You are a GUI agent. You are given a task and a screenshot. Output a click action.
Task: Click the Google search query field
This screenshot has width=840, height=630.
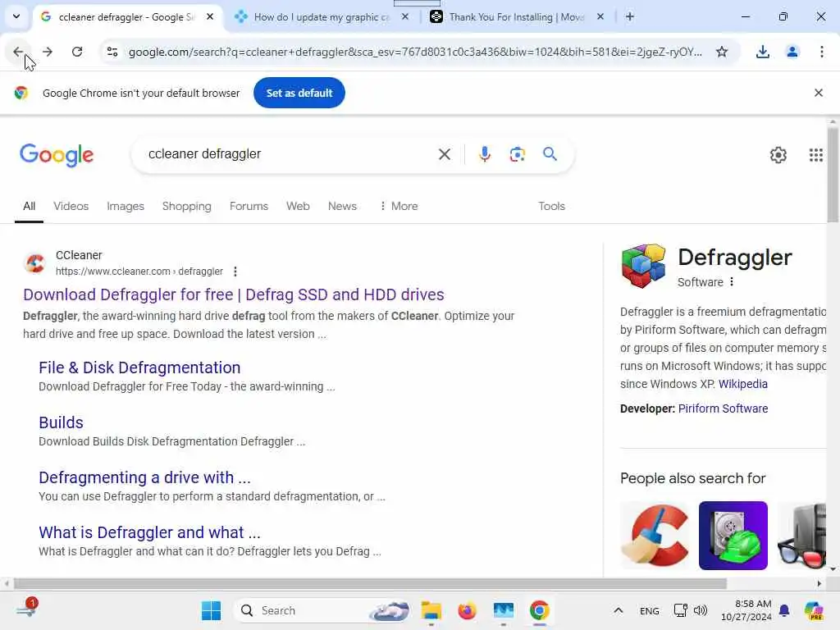[x=290, y=154]
